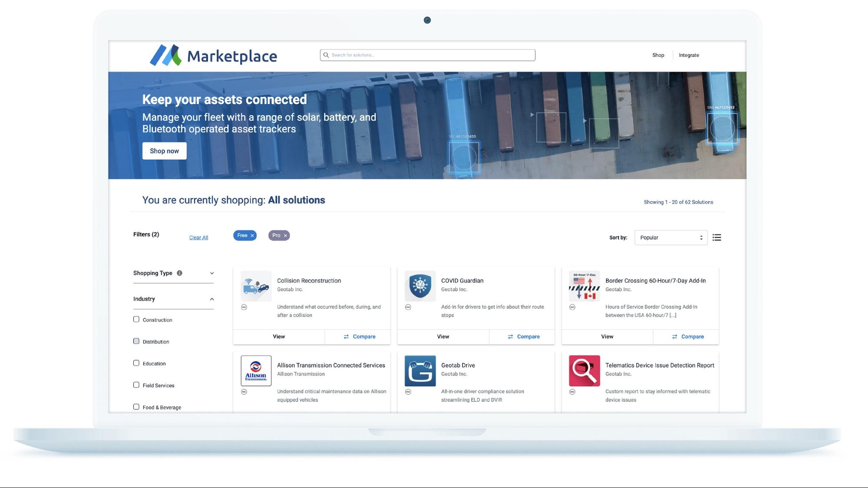Click the COVID Guardian shield icon
This screenshot has height=488, width=868.
420,286
